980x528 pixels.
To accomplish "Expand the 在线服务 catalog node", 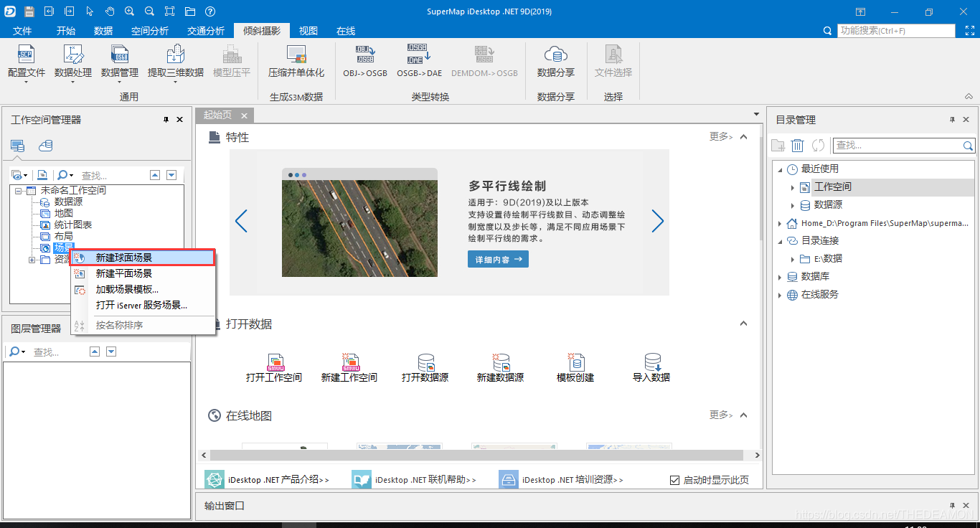I will [x=780, y=295].
